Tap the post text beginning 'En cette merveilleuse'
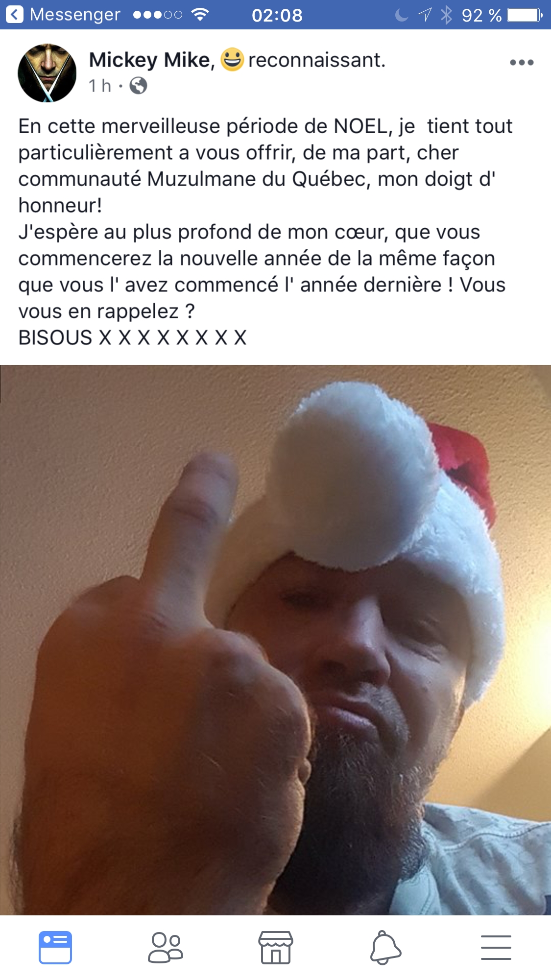This screenshot has height=980, width=551. click(265, 232)
